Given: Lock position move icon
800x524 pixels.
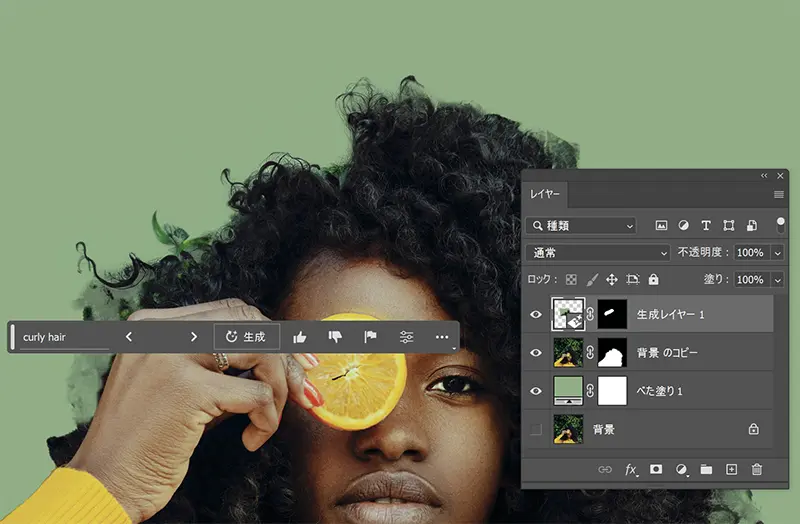Looking at the screenshot, I should coord(612,280).
